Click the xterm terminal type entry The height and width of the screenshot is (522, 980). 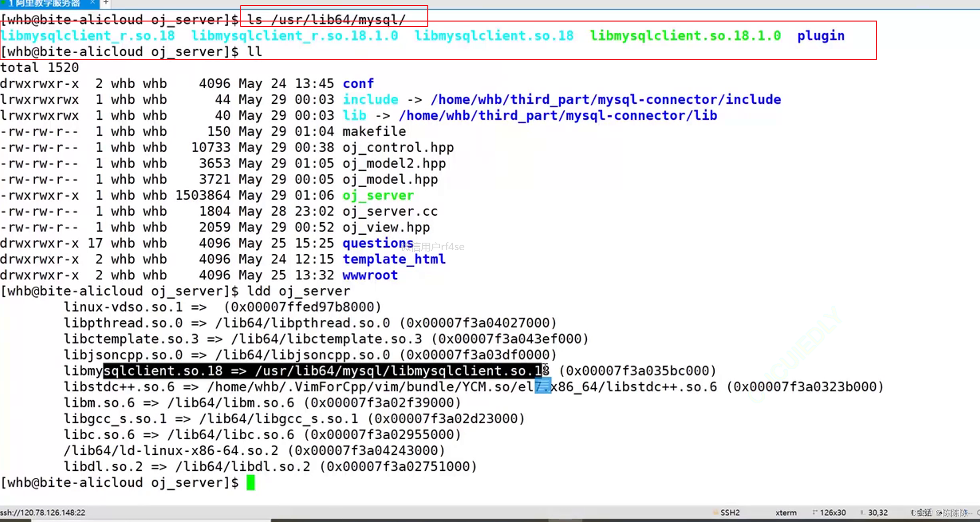(x=786, y=512)
